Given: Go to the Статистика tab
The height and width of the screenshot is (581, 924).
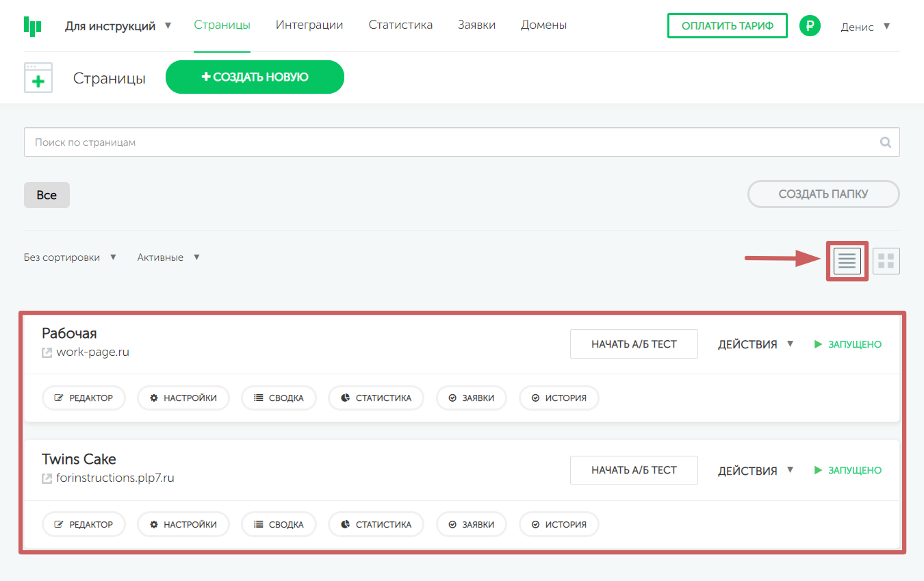Looking at the screenshot, I should (x=400, y=25).
